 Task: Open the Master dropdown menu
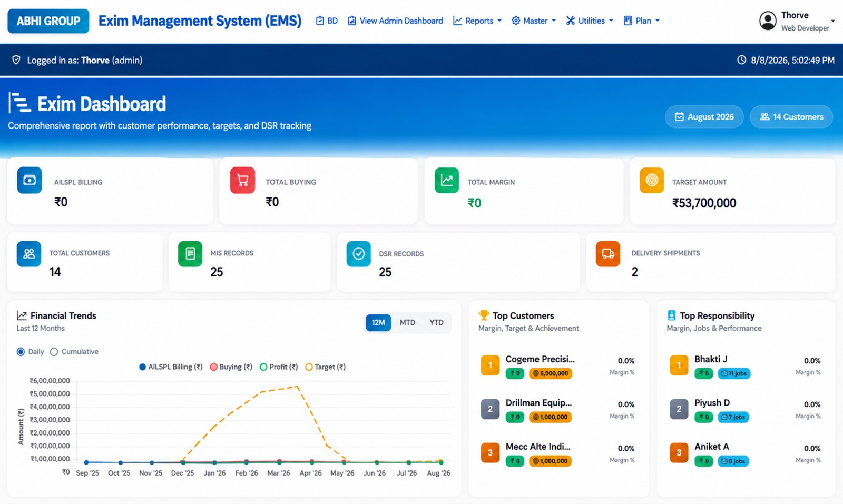(534, 21)
